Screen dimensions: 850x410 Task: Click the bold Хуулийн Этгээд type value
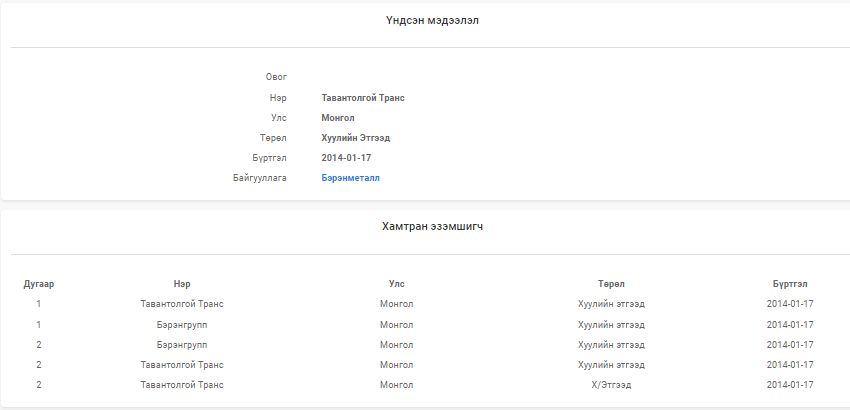(x=356, y=138)
